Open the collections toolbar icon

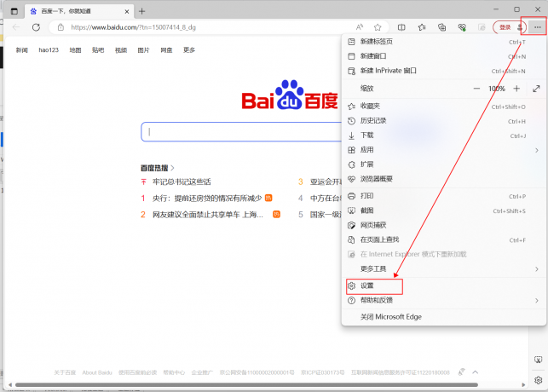[441, 27]
